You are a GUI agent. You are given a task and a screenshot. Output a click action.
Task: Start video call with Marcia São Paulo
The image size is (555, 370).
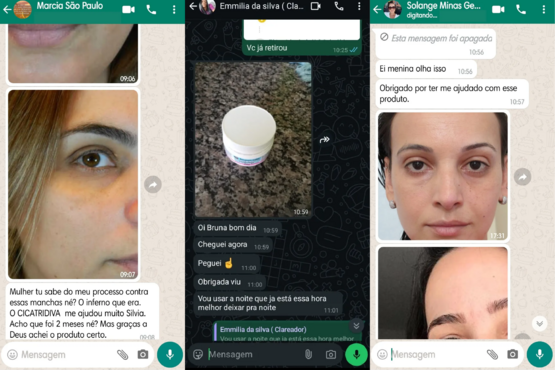point(128,10)
